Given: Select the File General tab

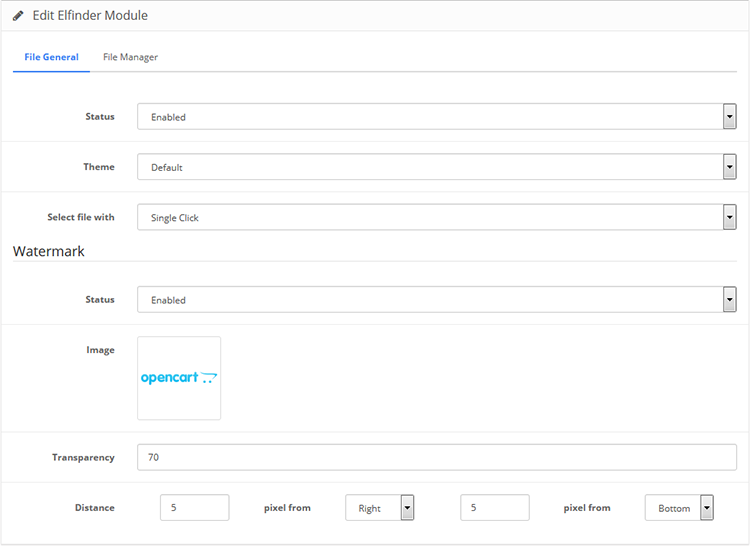Looking at the screenshot, I should [x=51, y=57].
